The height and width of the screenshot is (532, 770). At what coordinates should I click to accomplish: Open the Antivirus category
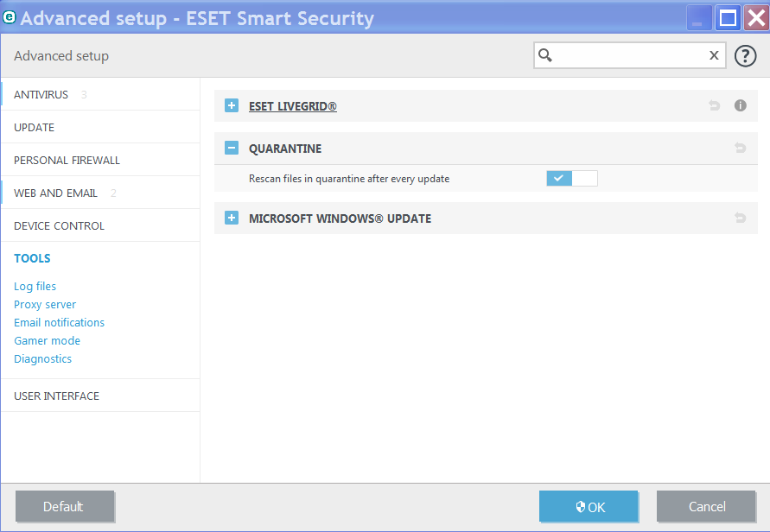41,94
